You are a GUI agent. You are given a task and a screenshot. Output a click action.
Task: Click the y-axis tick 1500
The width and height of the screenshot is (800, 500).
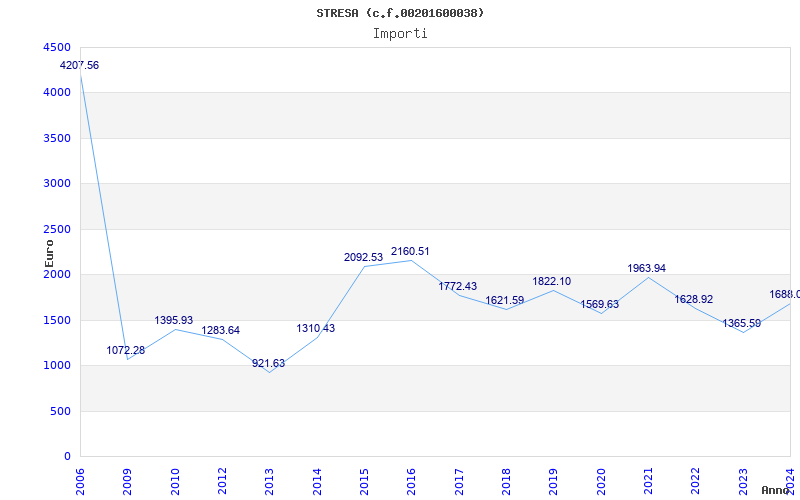point(57,320)
